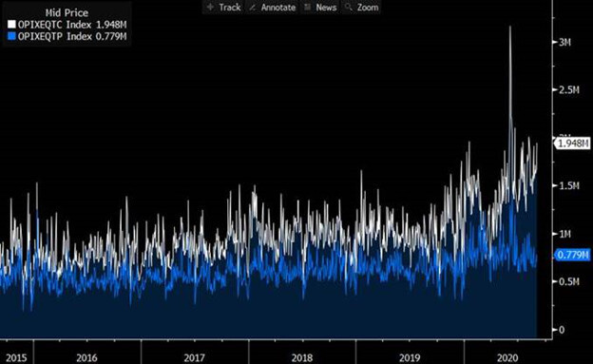The height and width of the screenshot is (364, 593).
Task: Select the OPIXEQTP Index legend entry
Action: (x=67, y=36)
